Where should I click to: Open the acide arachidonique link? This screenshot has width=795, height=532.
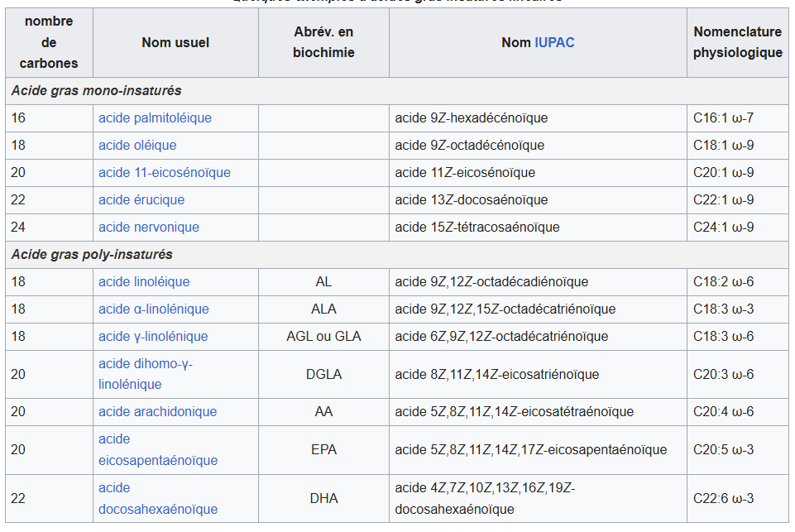coord(157,412)
